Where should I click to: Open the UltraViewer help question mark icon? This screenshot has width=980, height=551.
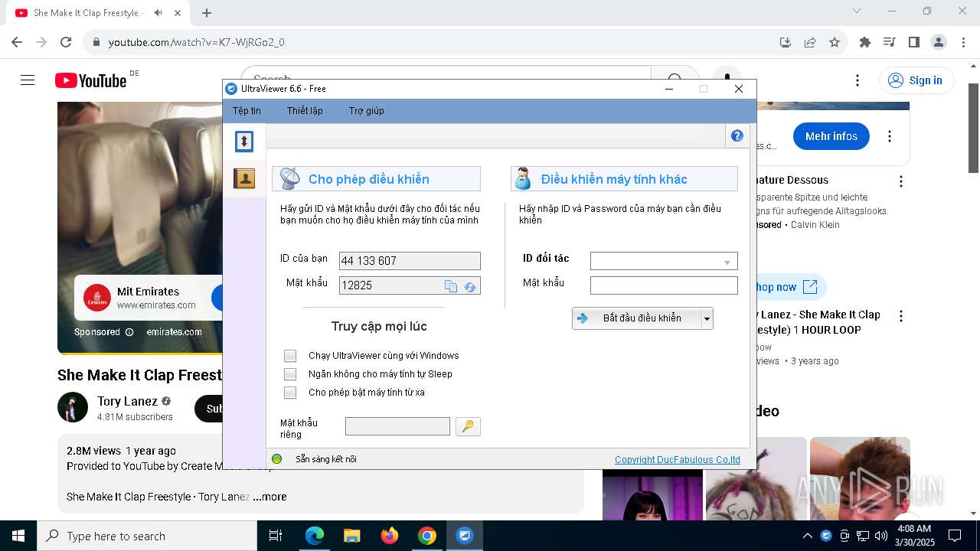737,136
